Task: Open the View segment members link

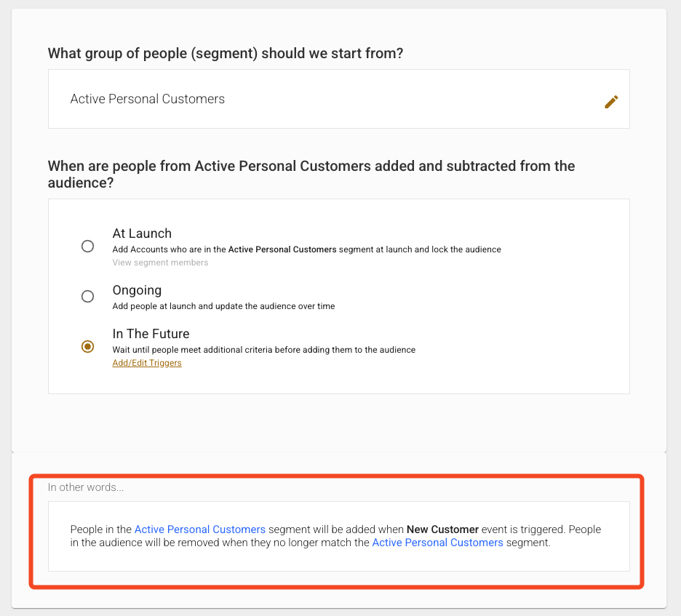Action: (x=160, y=263)
